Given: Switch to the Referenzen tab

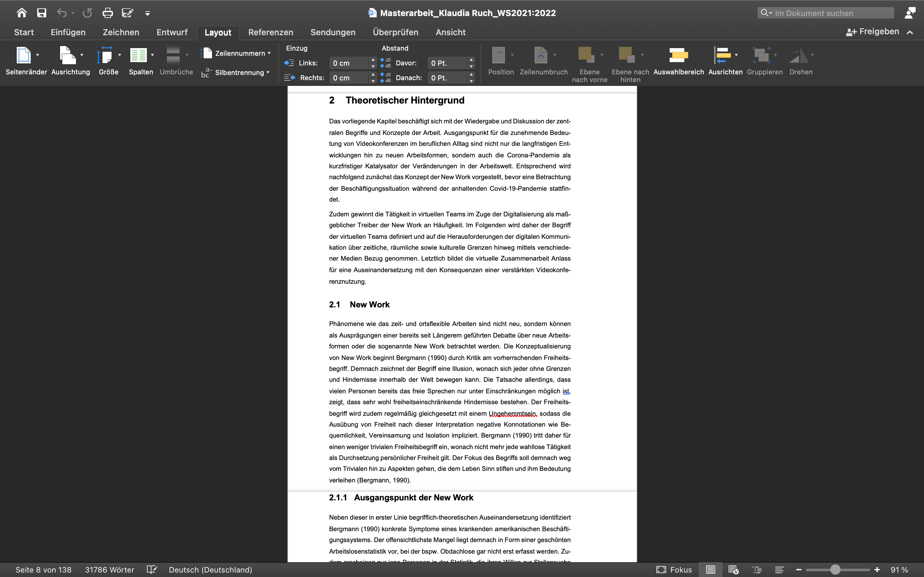Looking at the screenshot, I should 270,32.
